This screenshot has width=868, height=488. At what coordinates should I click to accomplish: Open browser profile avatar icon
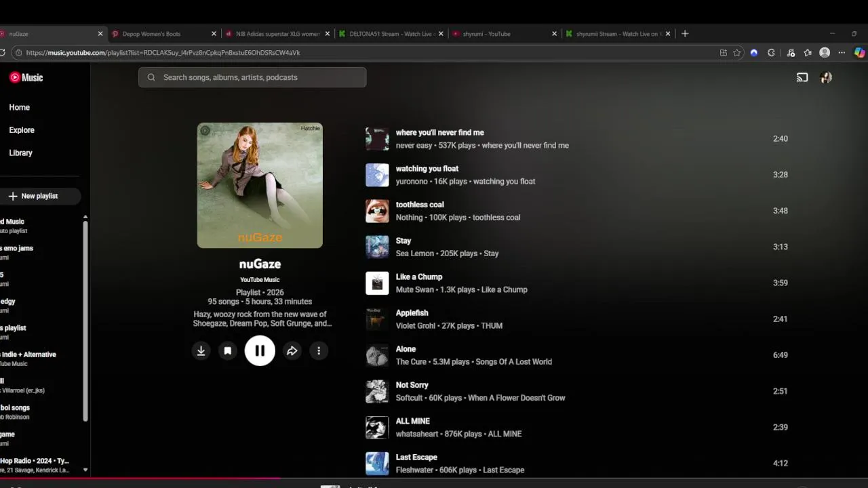tap(825, 53)
